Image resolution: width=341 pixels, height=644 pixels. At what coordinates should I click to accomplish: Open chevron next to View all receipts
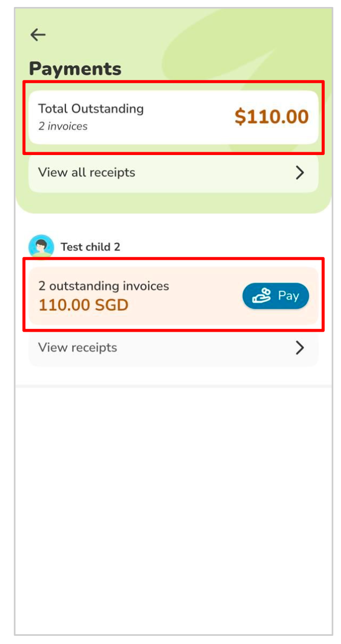click(300, 173)
